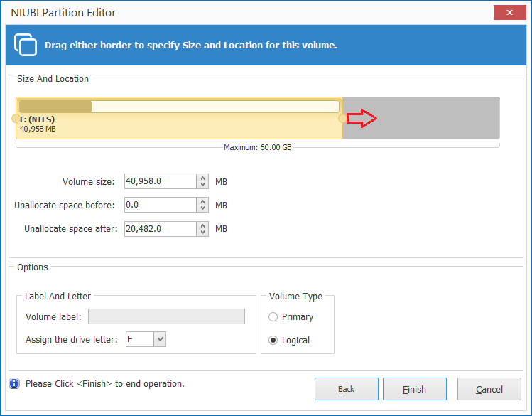Go Back to previous step
This screenshot has width=532, height=416.
(x=347, y=389)
